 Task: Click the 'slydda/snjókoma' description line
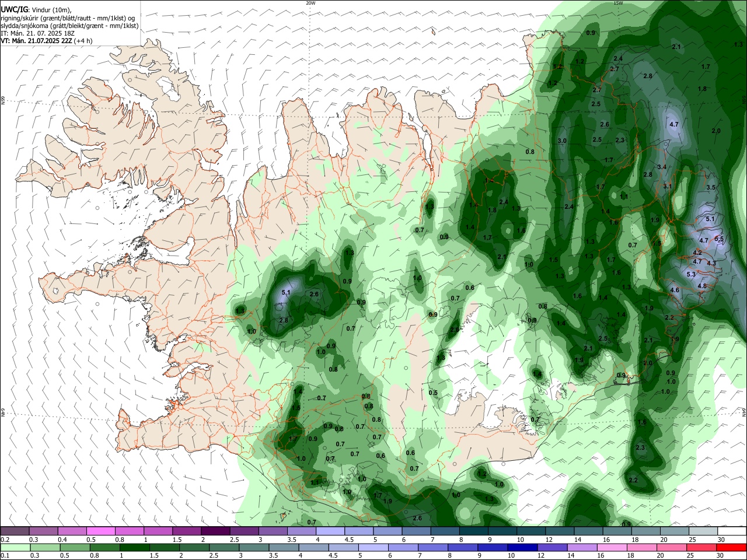pos(70,26)
